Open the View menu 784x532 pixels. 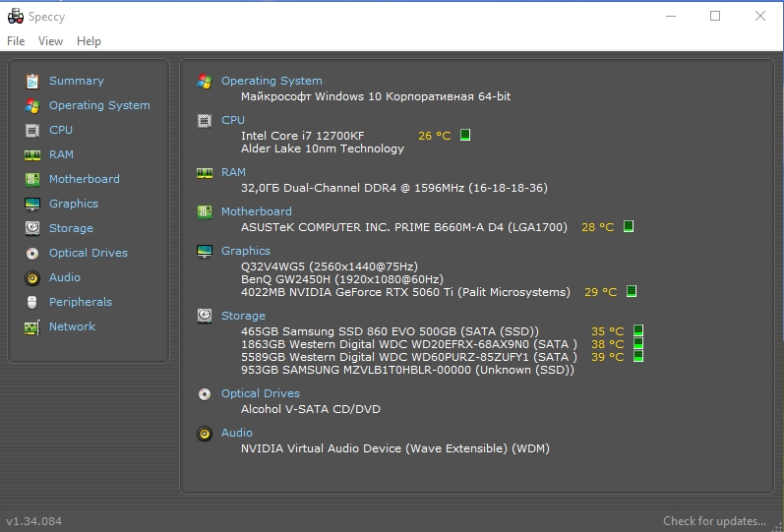[50, 41]
